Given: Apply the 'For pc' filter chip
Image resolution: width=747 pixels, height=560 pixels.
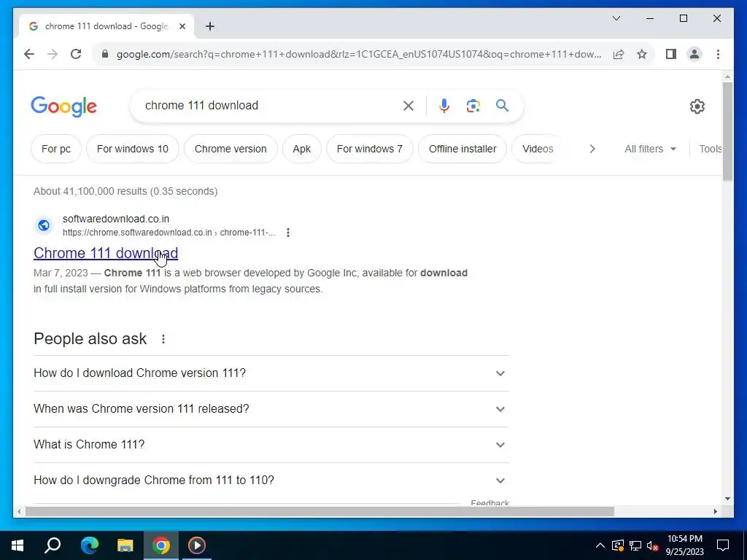Looking at the screenshot, I should tap(56, 149).
